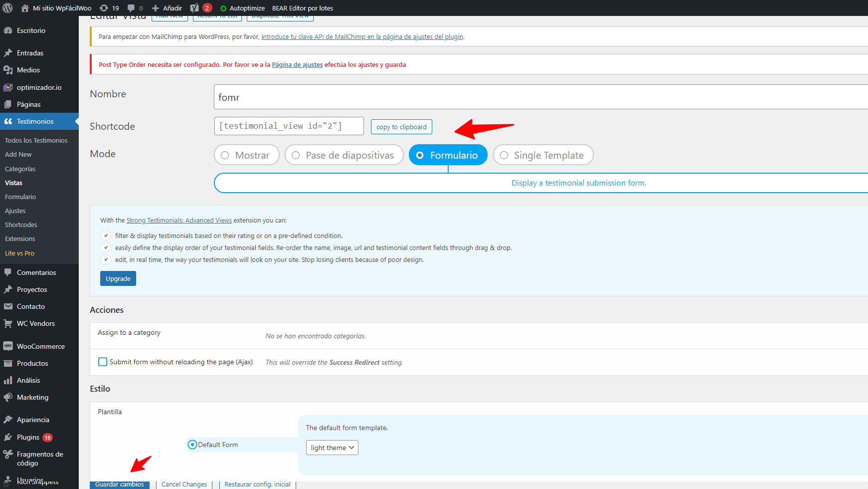Click the Fragmentos de código scissors icon

pyautogui.click(x=8, y=454)
